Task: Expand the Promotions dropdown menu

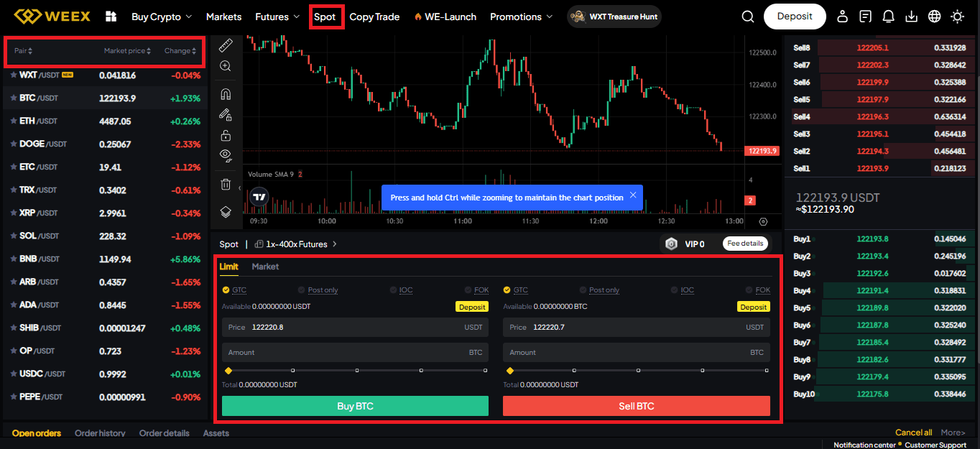Action: pos(521,17)
